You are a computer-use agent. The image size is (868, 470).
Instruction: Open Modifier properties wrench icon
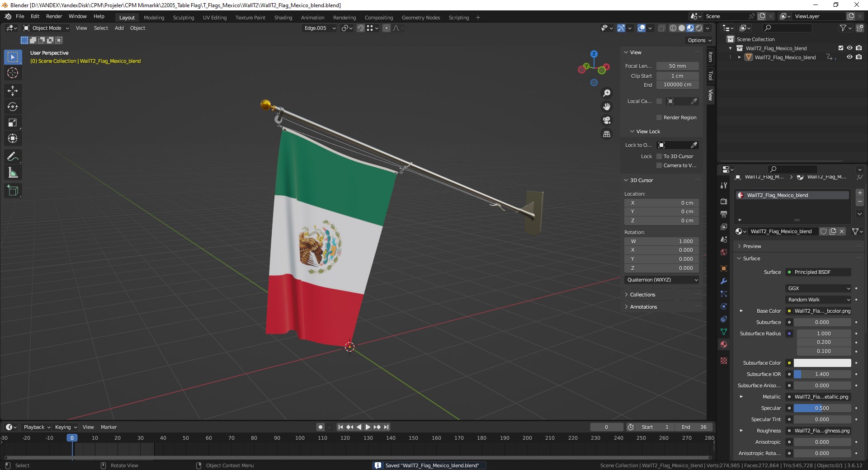[724, 281]
